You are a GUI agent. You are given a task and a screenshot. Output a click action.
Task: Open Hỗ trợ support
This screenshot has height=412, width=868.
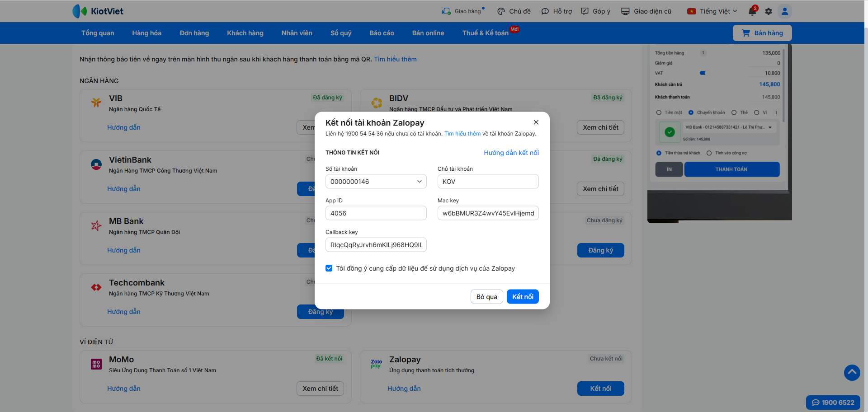coord(557,11)
